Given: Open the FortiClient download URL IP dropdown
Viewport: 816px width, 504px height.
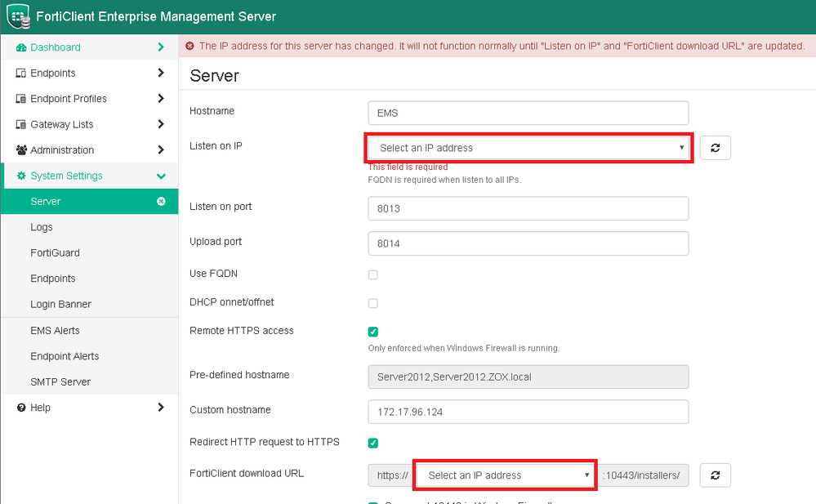Looking at the screenshot, I should pos(504,475).
